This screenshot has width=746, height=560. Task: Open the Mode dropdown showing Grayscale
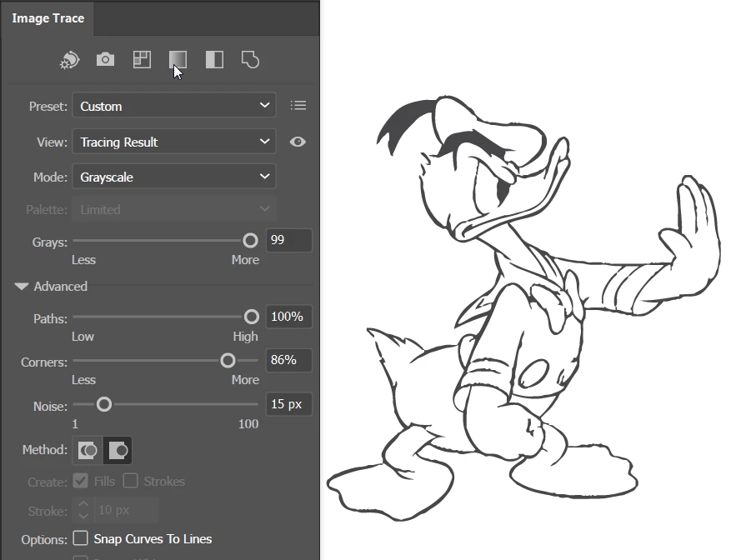pos(174,177)
